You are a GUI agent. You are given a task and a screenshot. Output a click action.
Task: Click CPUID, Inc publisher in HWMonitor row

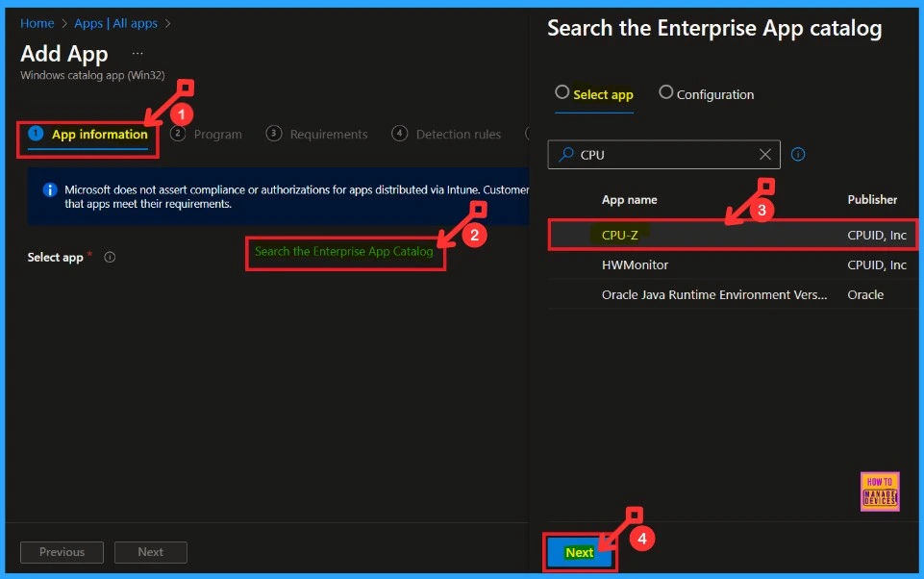(877, 264)
